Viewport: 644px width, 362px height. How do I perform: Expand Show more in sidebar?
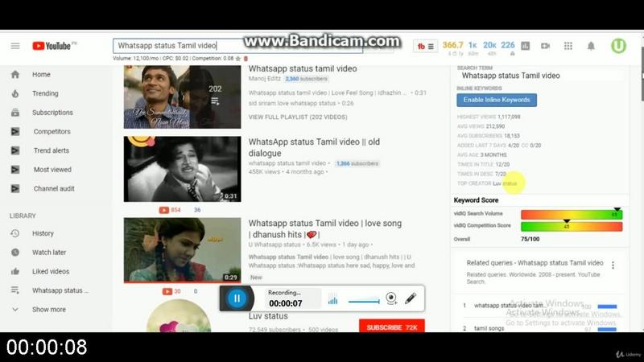tap(49, 310)
